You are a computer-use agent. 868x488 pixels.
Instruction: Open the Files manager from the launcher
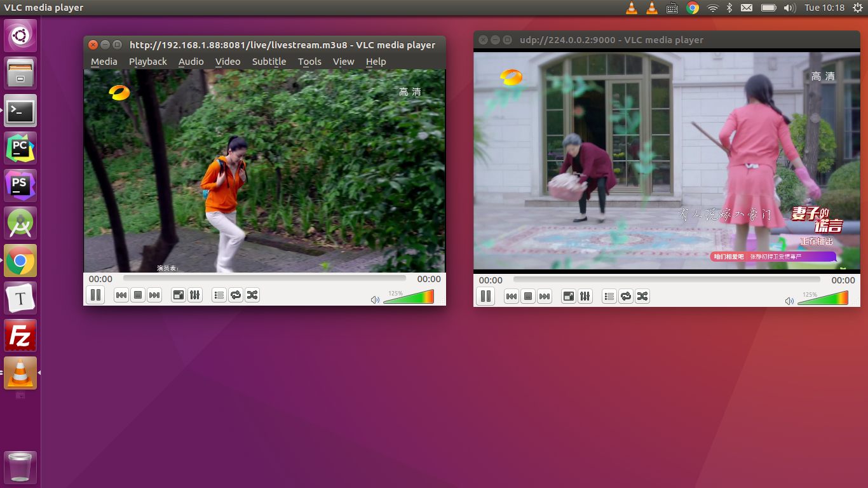click(x=20, y=73)
